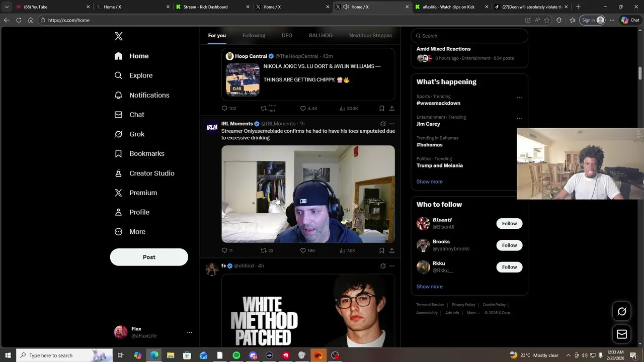Refresh the browser page
The image size is (644, 362).
coord(19,20)
